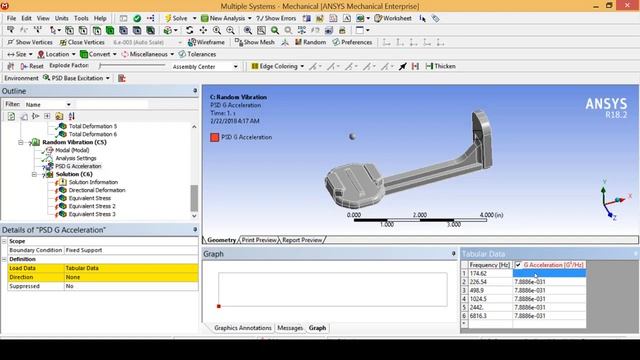Viewport: 640px width, 360px height.
Task: Switch to the Graphics Annotations tab
Action: click(242, 328)
